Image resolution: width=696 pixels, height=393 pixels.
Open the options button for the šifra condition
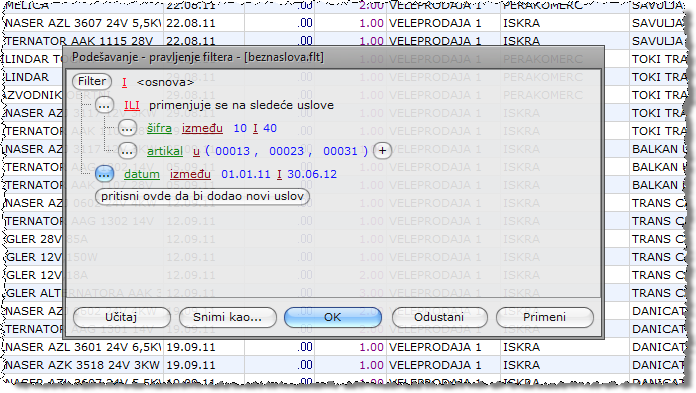[127, 128]
